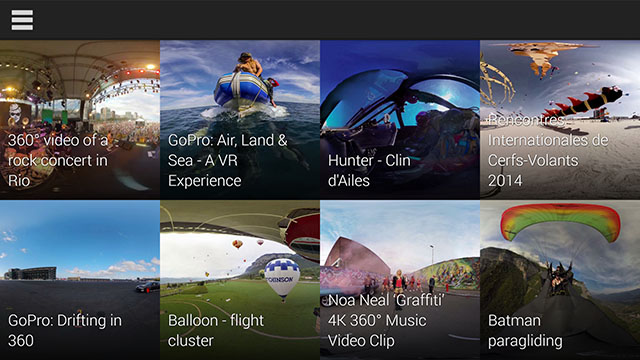
Task: Open the graffiti wall music video thumbnail
Action: click(400, 280)
